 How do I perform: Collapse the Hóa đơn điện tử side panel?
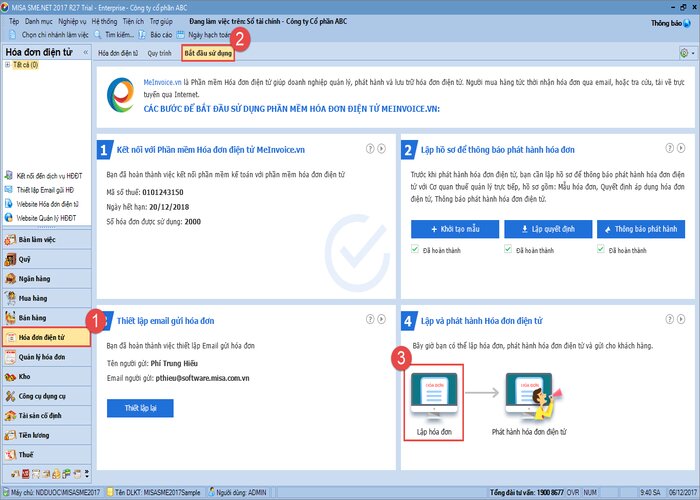coord(86,52)
